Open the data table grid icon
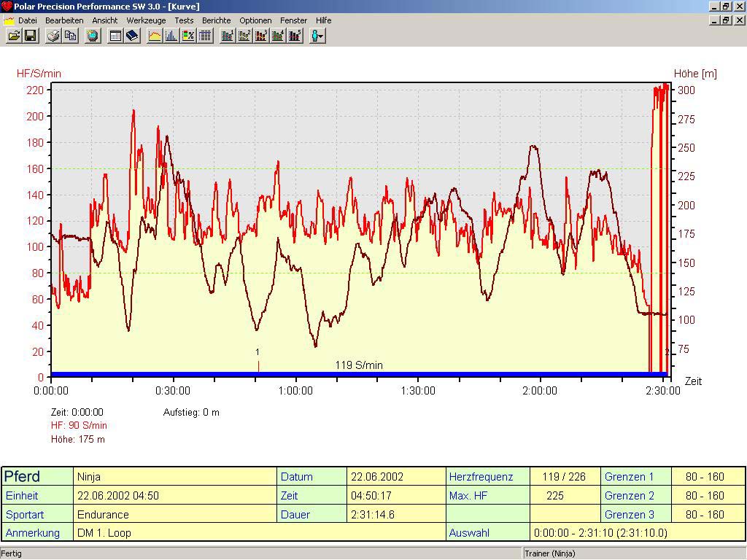Viewport: 747px width, 560px height. 205,36
